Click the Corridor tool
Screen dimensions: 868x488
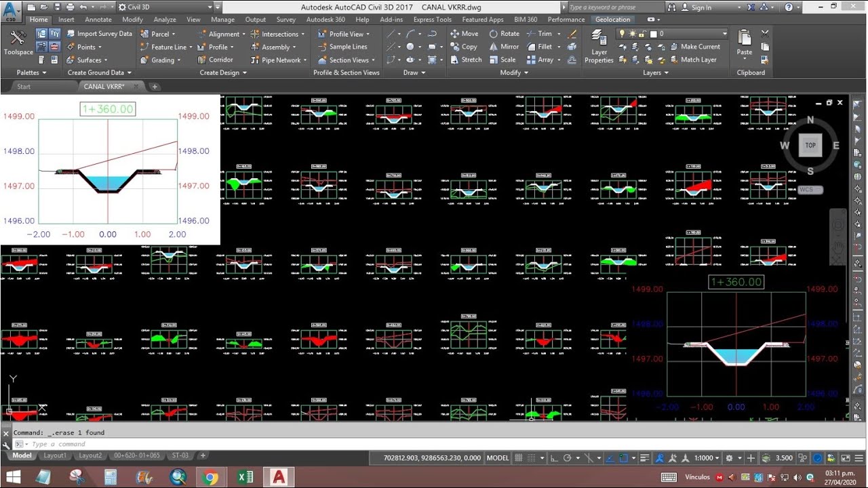pyautogui.click(x=215, y=60)
